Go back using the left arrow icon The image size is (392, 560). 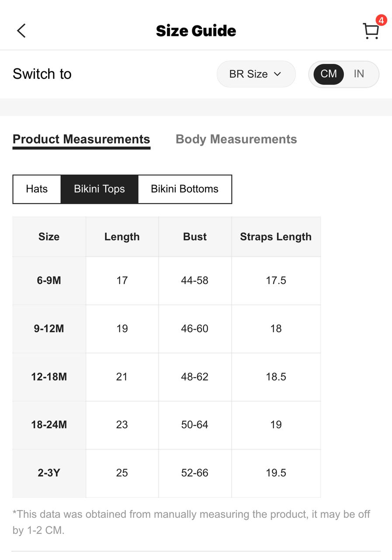(x=21, y=31)
